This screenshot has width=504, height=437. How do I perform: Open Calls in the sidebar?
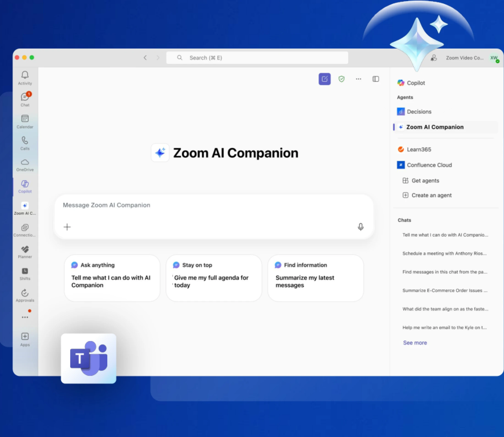tap(25, 143)
